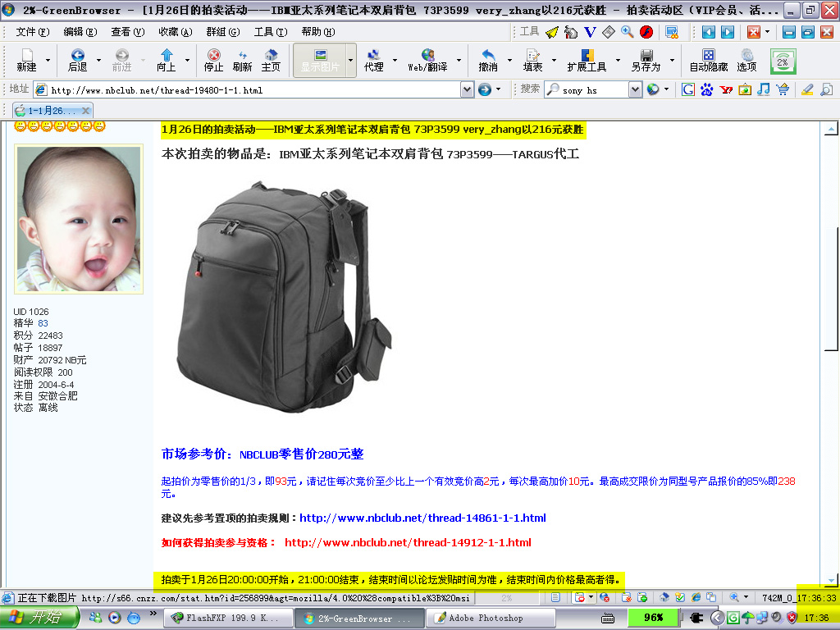The image size is (840, 630).
Task: Toggle the 代理 (Proxy) button
Action: 374,60
